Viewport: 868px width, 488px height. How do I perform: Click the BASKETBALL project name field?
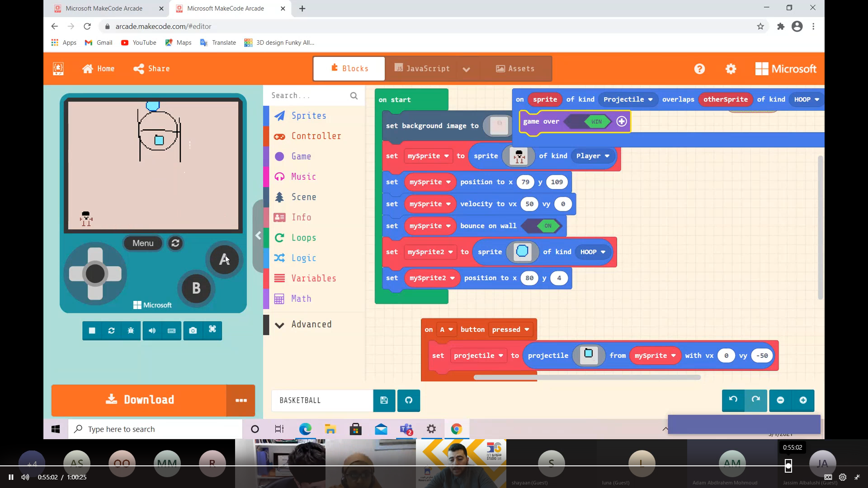pos(322,400)
